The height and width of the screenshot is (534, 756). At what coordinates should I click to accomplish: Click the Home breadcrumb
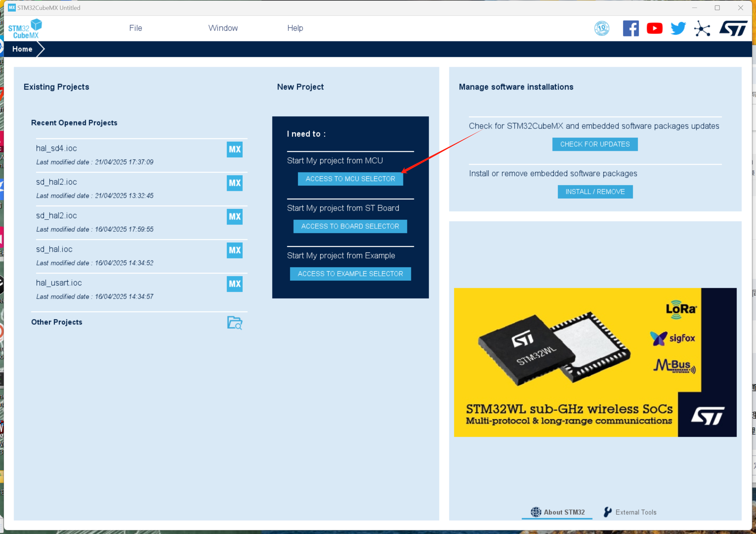click(x=22, y=49)
